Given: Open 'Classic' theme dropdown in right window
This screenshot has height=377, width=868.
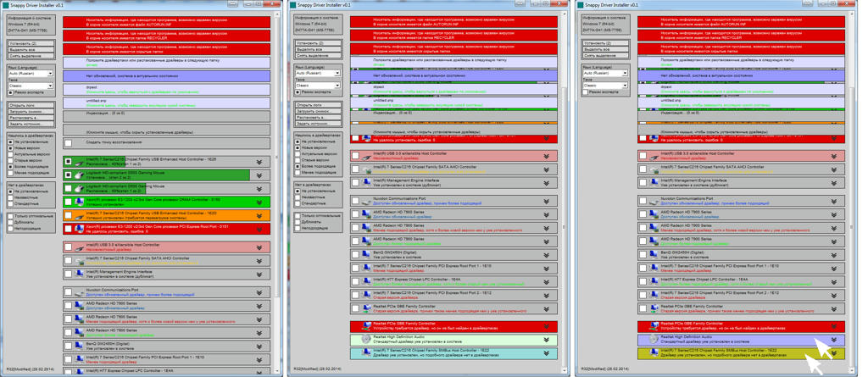Looking at the screenshot, I should [605, 86].
